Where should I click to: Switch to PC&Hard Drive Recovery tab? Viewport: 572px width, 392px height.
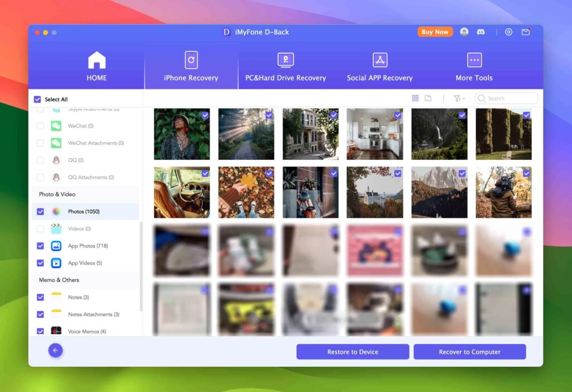tap(285, 66)
